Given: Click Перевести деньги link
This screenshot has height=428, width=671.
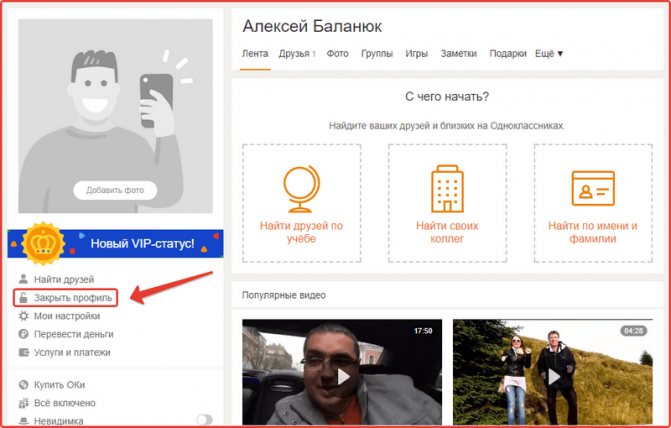Looking at the screenshot, I should coord(74,334).
